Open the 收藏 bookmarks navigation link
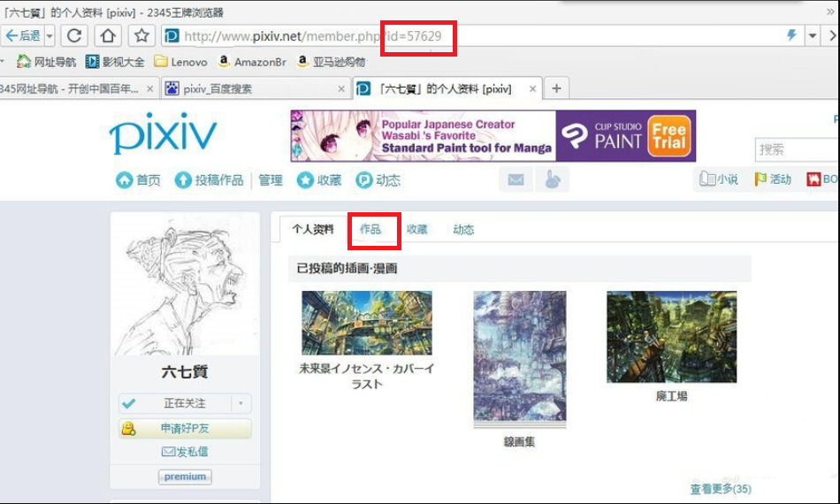Screen dimensions: 840x504 [319, 180]
